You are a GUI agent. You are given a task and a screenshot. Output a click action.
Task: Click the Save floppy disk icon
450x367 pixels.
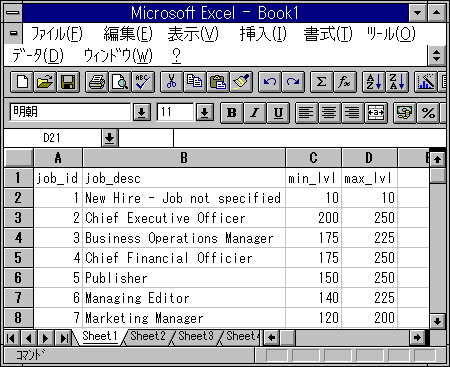point(68,82)
